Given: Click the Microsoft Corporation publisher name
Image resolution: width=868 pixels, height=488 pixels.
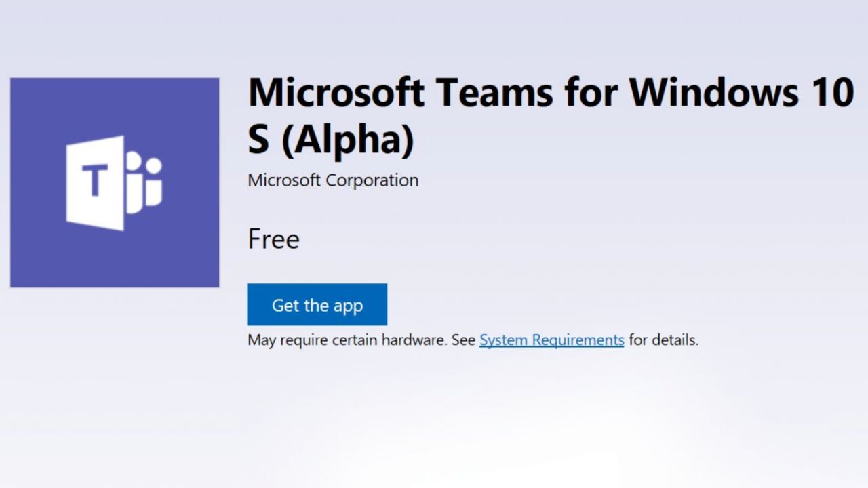Looking at the screenshot, I should [333, 180].
